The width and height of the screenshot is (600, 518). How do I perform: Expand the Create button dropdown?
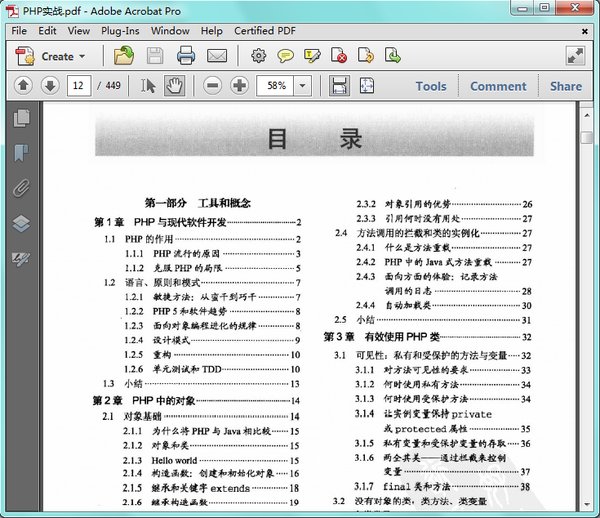[x=82, y=57]
